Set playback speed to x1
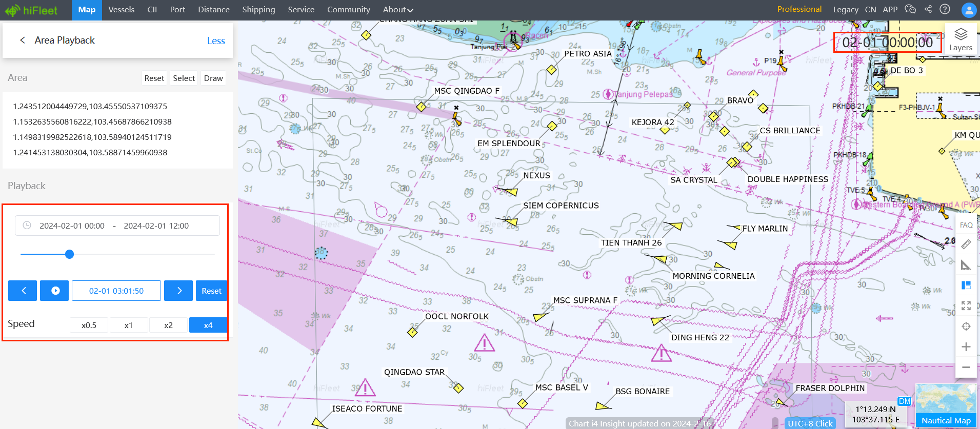This screenshot has width=980, height=429. pyautogui.click(x=128, y=325)
